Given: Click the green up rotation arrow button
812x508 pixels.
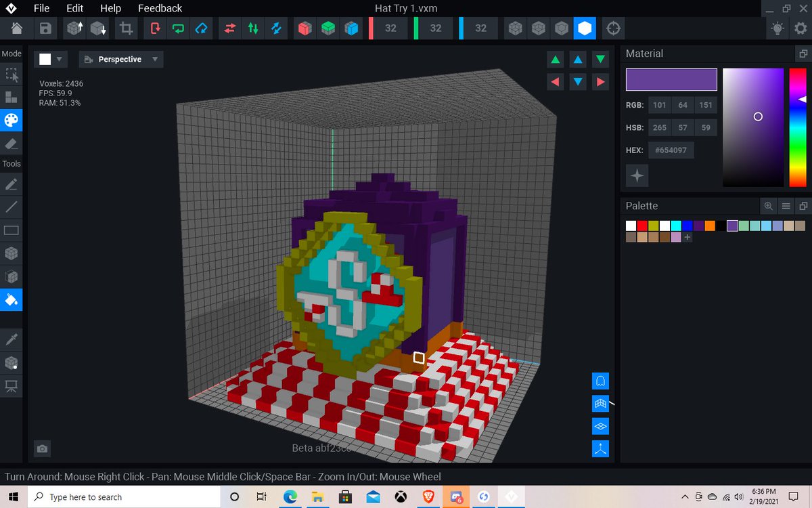Looking at the screenshot, I should tap(555, 59).
